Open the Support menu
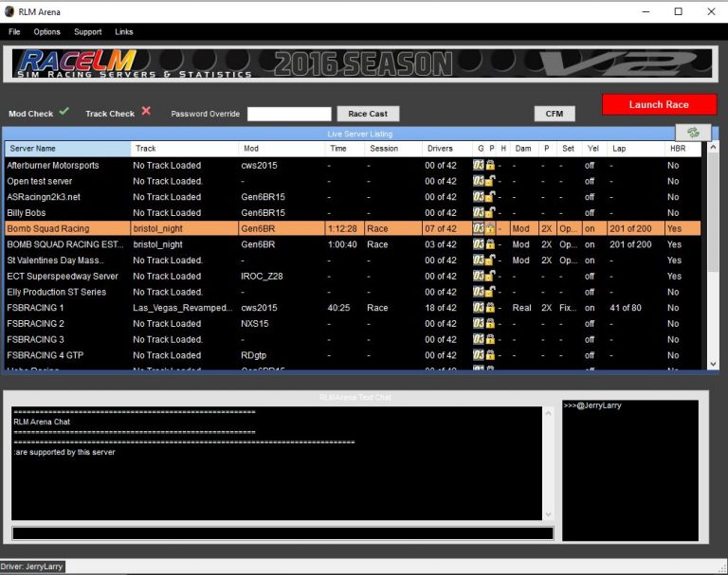The image size is (728, 575). tap(87, 32)
